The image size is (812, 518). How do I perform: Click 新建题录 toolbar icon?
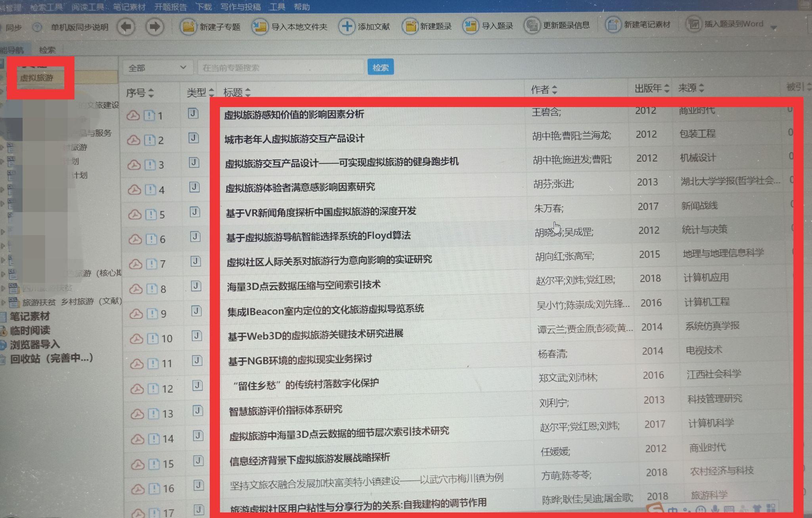coord(410,27)
